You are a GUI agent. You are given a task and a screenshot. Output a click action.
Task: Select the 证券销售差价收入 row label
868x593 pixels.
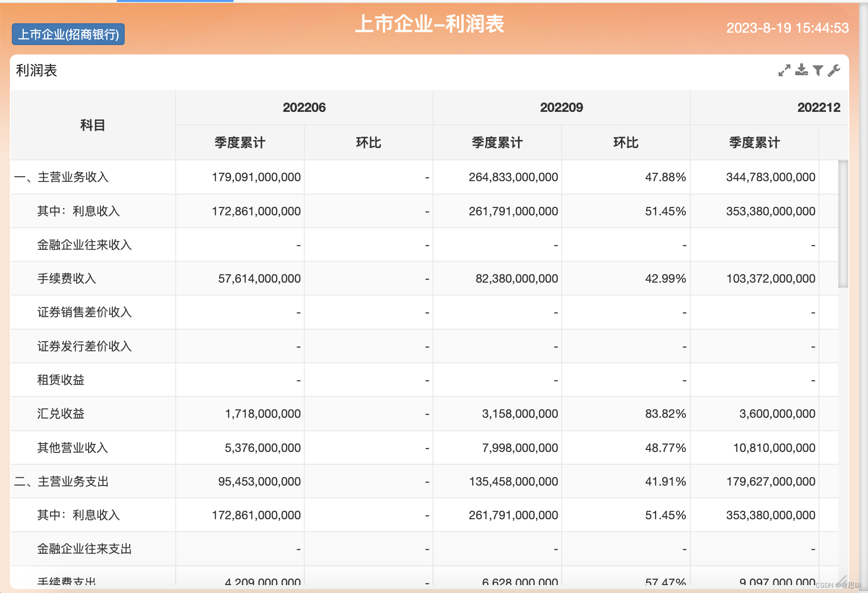(x=85, y=312)
